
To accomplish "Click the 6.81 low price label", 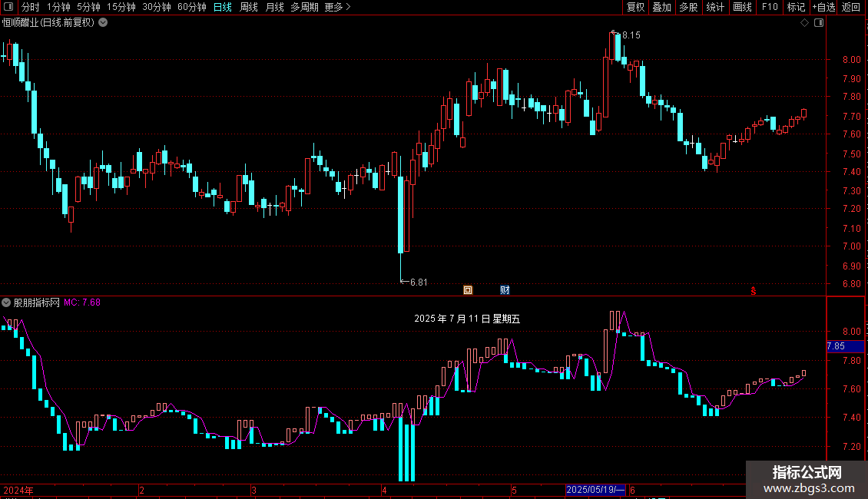I will 419,283.
